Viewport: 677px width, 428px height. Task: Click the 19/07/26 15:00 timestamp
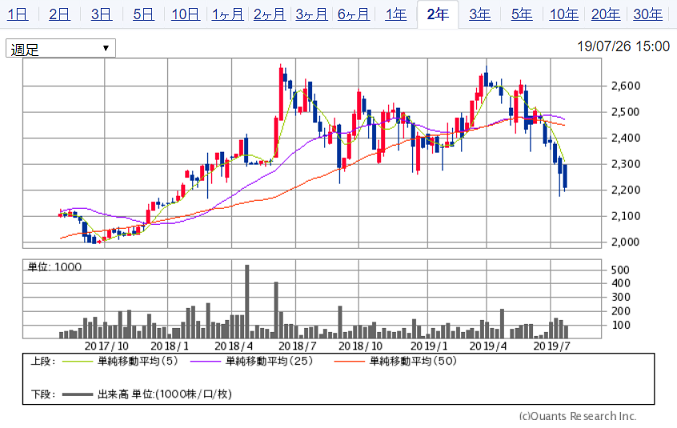click(x=623, y=46)
